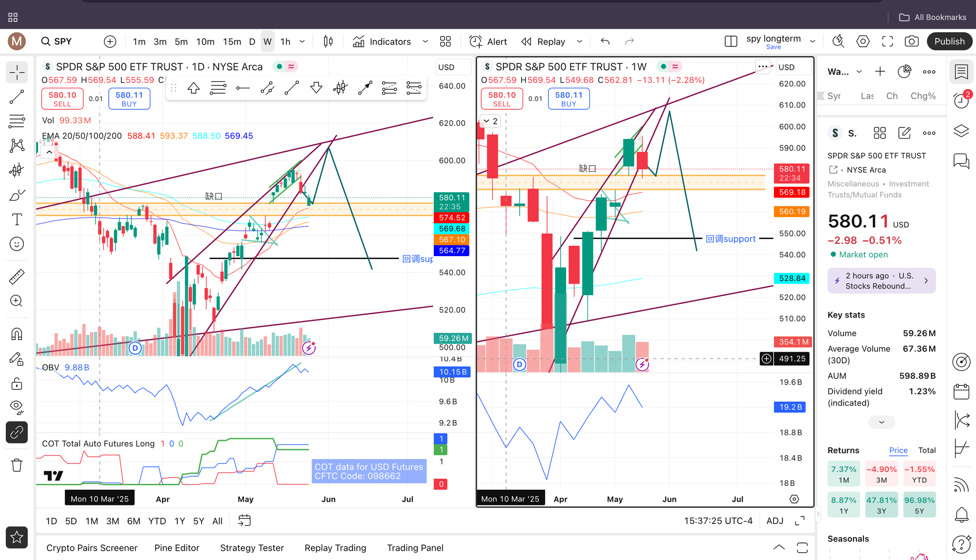Viewport: 976px width, 560px height.
Task: Click the trash remove objects icon
Action: pyautogui.click(x=17, y=465)
